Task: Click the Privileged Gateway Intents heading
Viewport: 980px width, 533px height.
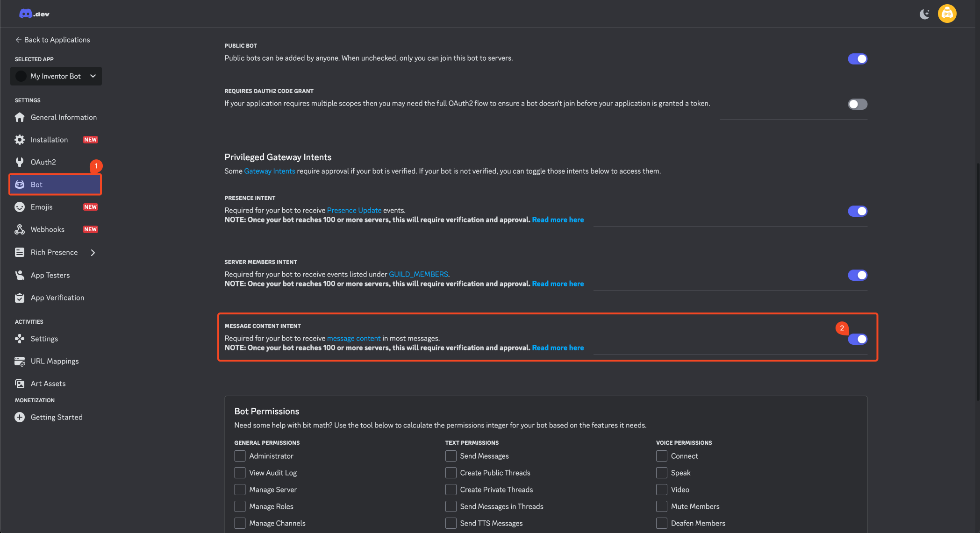Action: pos(278,157)
